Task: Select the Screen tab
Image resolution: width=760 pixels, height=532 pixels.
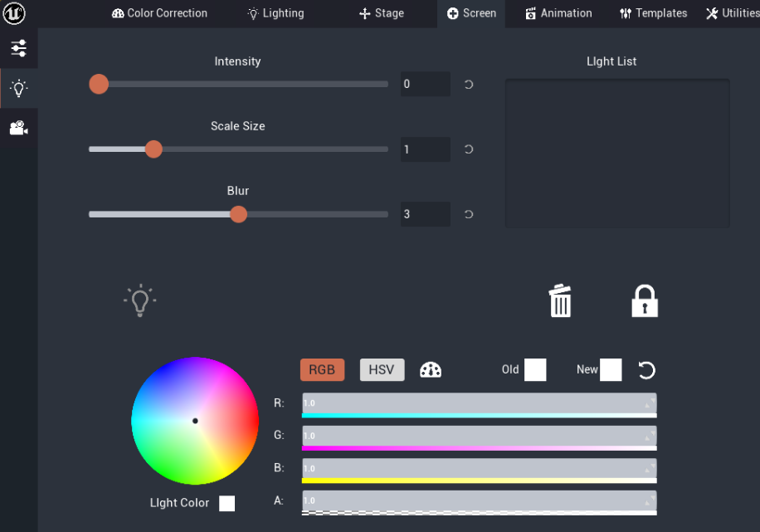Action: 471,13
